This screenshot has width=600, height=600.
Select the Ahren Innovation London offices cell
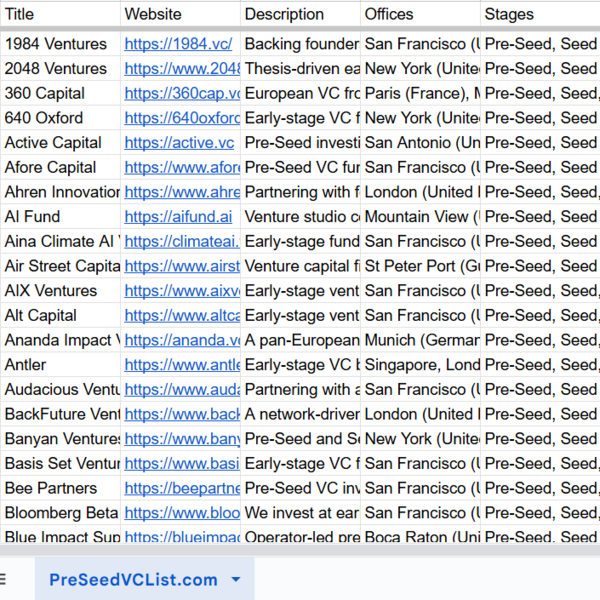point(420,192)
